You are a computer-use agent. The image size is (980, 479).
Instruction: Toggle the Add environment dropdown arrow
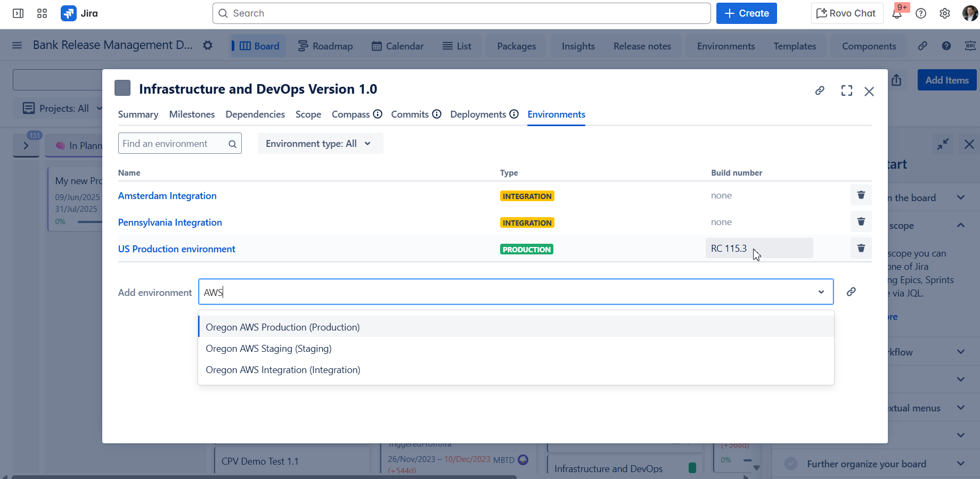(821, 292)
